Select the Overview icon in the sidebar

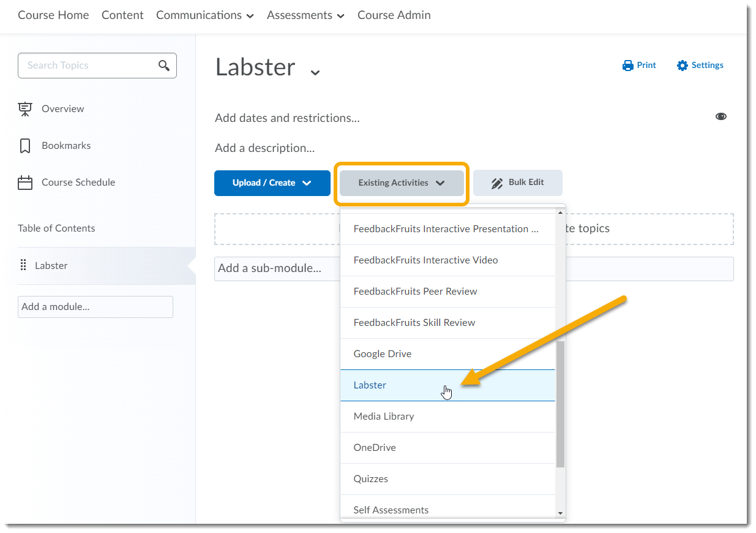25,108
